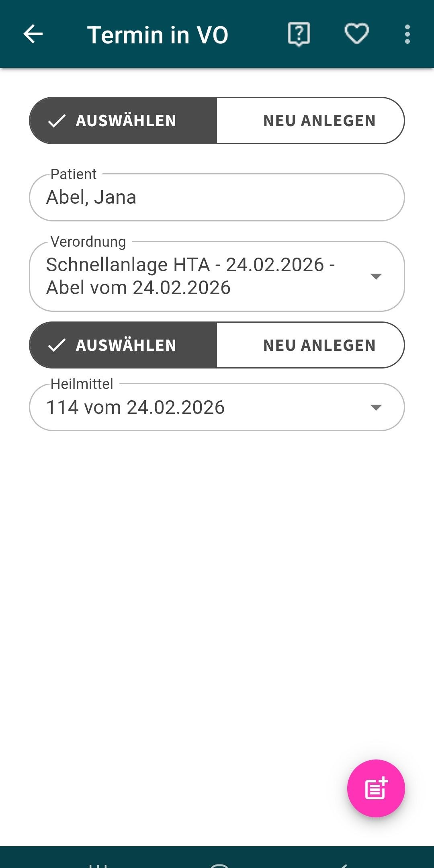Open the help question-mark icon
Image resolution: width=434 pixels, height=868 pixels.
coord(299,34)
